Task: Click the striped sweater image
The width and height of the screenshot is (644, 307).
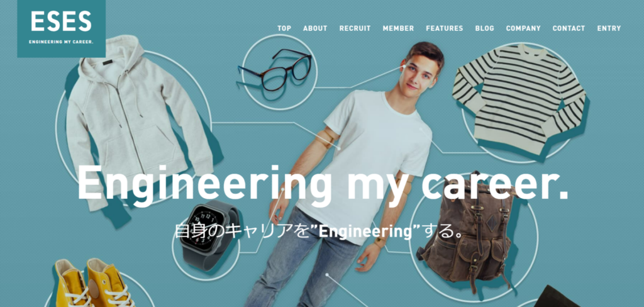Action: 519,99
